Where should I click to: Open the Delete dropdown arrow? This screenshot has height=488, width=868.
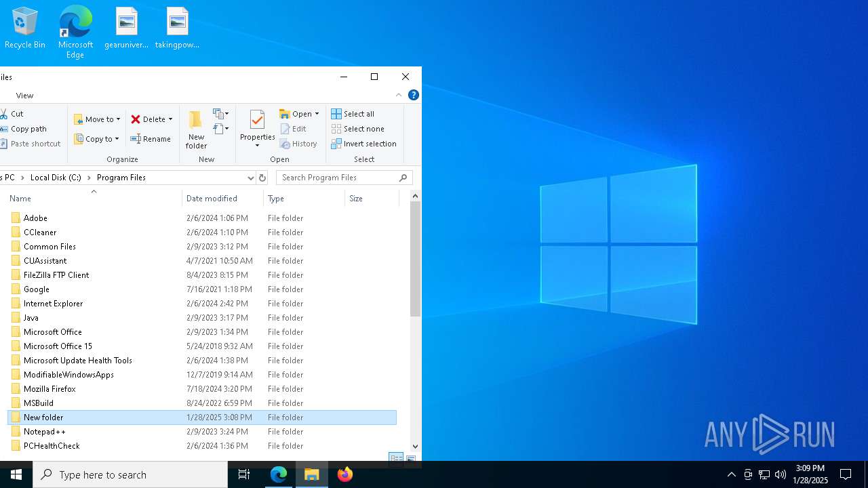coord(170,119)
